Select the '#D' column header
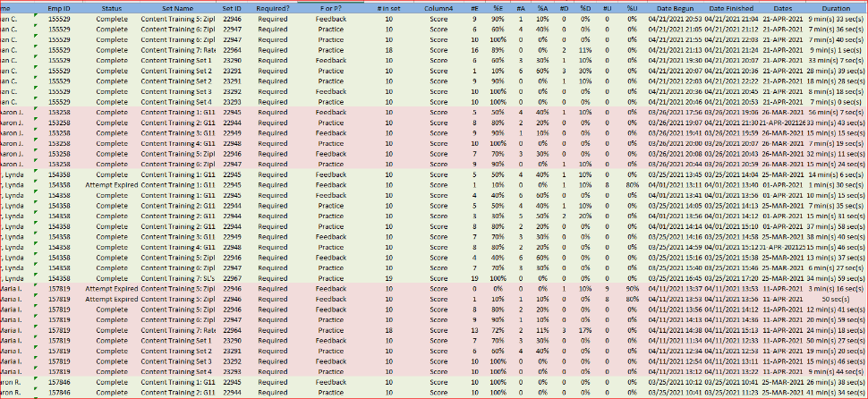Image resolution: width=868 pixels, height=399 pixels. coord(564,8)
